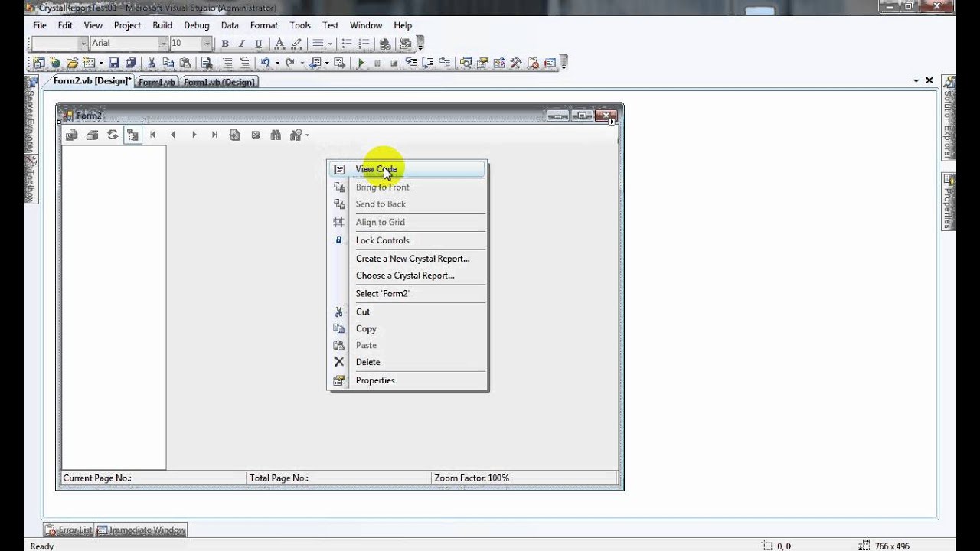Choose Cut from the context menu
The height and width of the screenshot is (551, 980).
tap(407, 312)
